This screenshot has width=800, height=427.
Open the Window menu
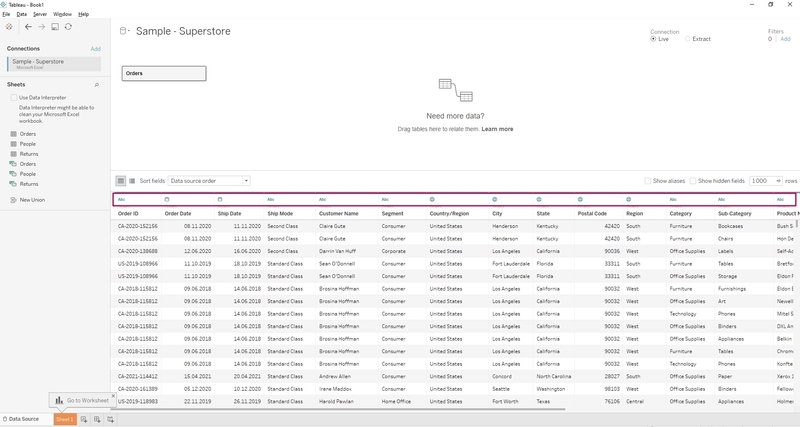[x=62, y=14]
